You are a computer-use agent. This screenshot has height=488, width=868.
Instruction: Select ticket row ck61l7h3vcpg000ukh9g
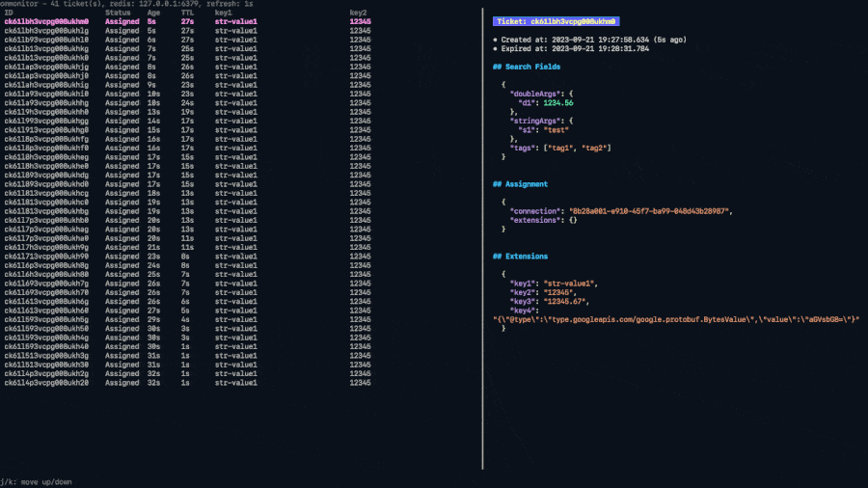pos(188,247)
